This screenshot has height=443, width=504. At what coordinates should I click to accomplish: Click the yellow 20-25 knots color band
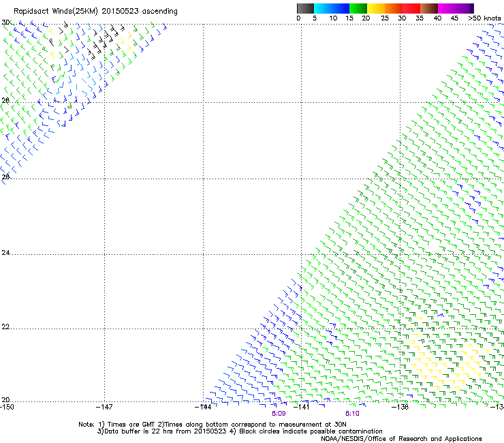(376, 8)
